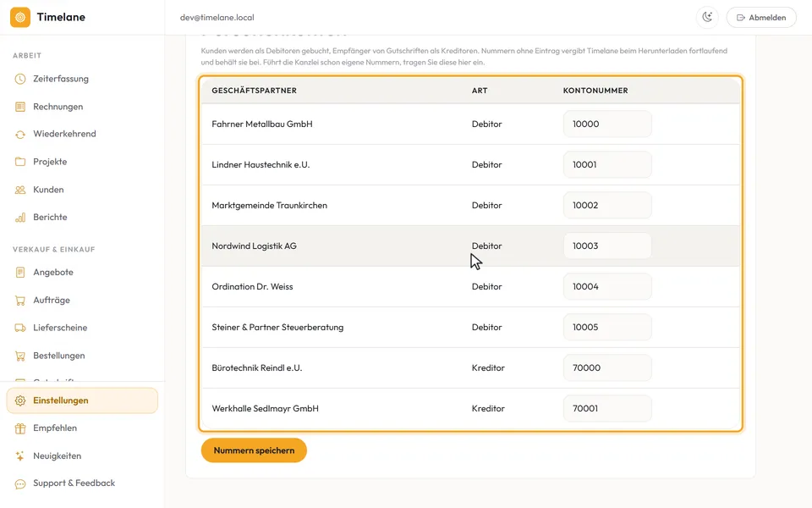Viewport: 812px width, 508px height.
Task: Edit Bürotechnik Reindl Kontonummer field 70000
Action: pos(607,367)
